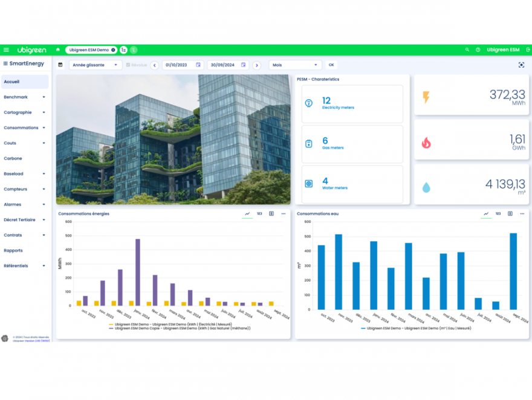This screenshot has width=532, height=400.
Task: Expand the Couts menu
Action: 24,143
